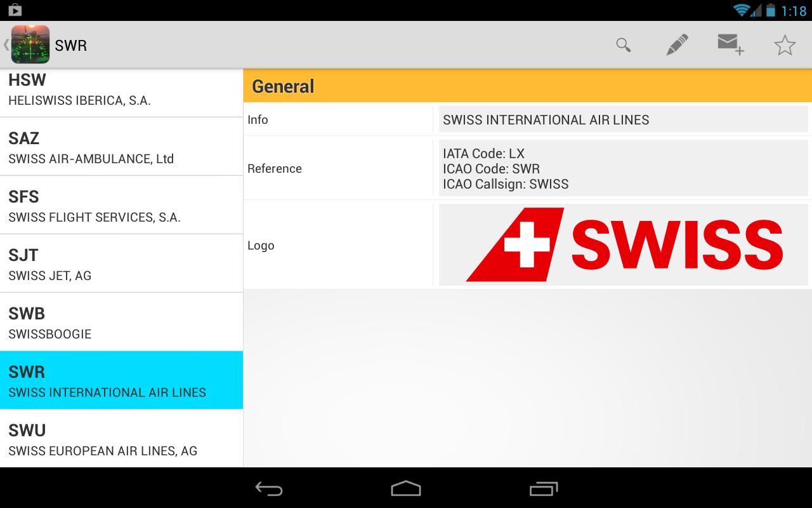Tap the Wi-Fi status icon
Viewport: 812px width, 508px height.
pos(742,10)
